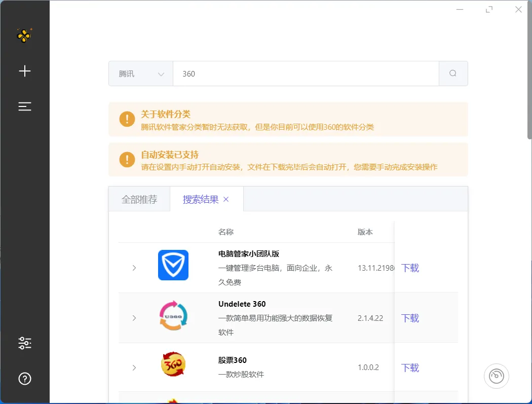Open the settings sliders icon
Image resolution: width=532 pixels, height=404 pixels.
pos(25,343)
